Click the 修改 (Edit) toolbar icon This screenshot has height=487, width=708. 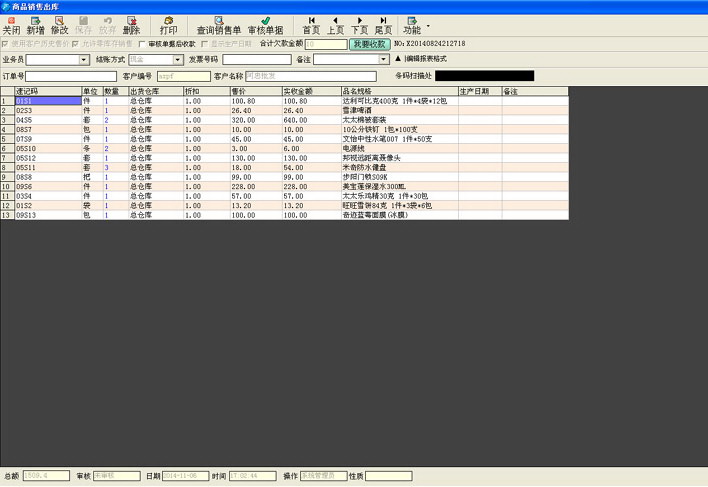coord(60,25)
